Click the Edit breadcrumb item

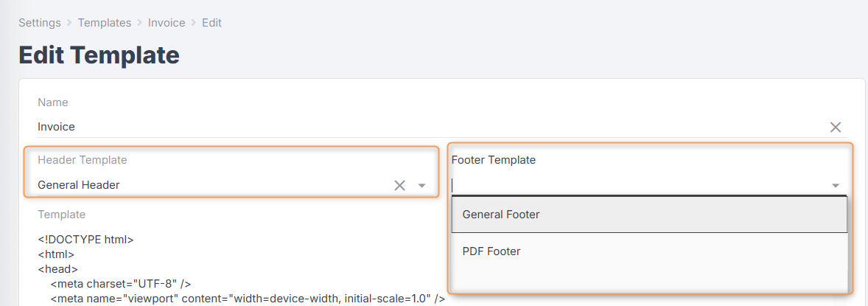click(211, 23)
